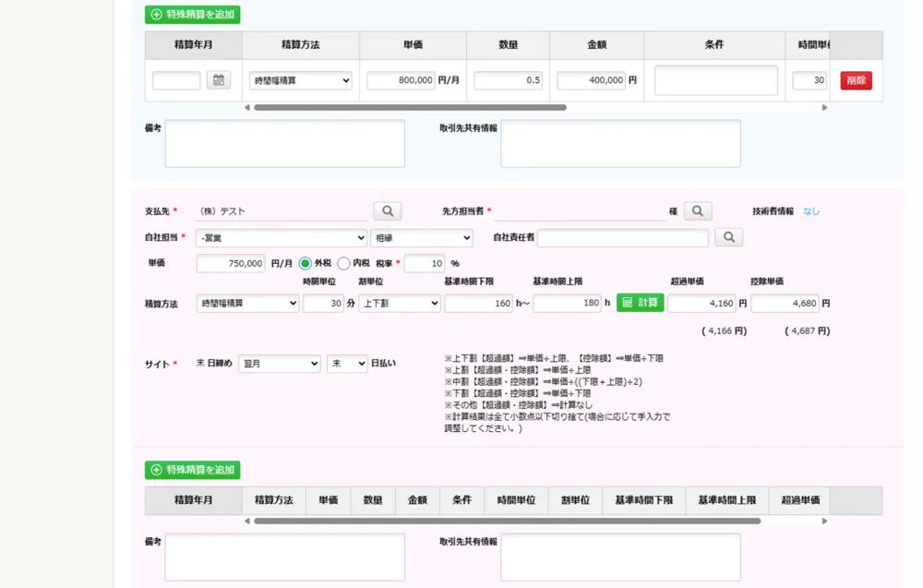Click the 備考 text area
923x588 pixels.
click(283, 143)
